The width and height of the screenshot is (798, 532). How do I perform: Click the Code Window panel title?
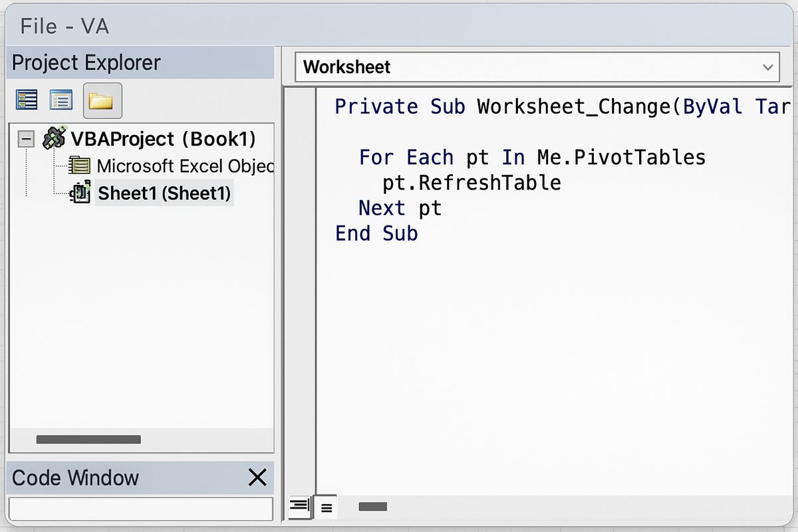[75, 478]
